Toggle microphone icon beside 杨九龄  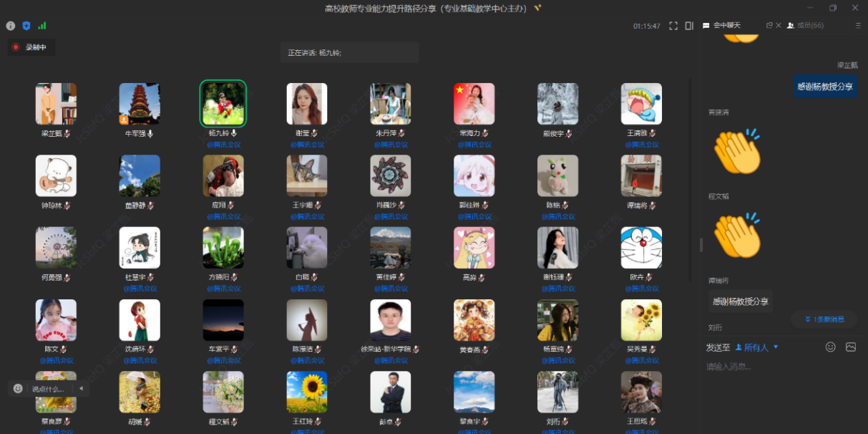click(234, 133)
